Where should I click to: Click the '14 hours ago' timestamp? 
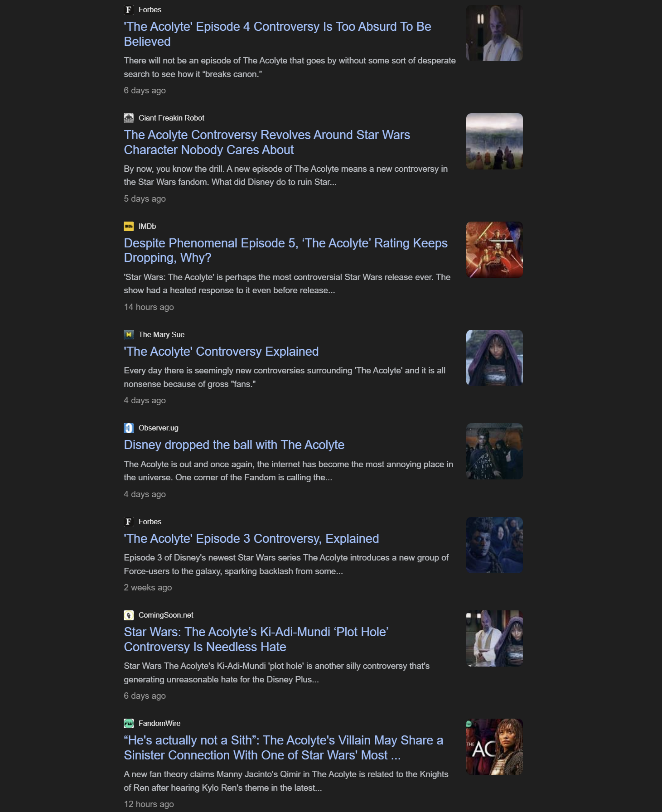click(149, 307)
